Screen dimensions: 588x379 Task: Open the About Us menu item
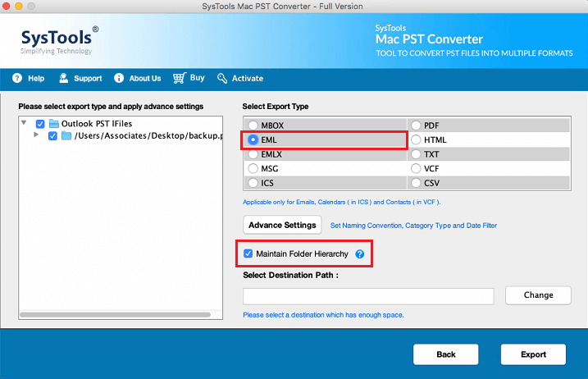(x=138, y=78)
